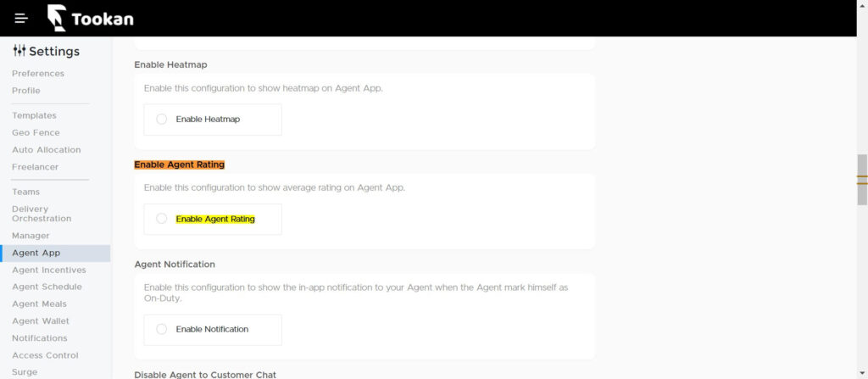Open Agent Schedule settings
868x379 pixels.
[x=47, y=287]
